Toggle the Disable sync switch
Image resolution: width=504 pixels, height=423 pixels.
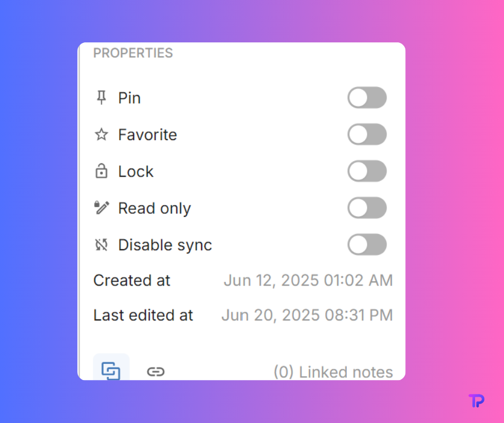click(367, 244)
